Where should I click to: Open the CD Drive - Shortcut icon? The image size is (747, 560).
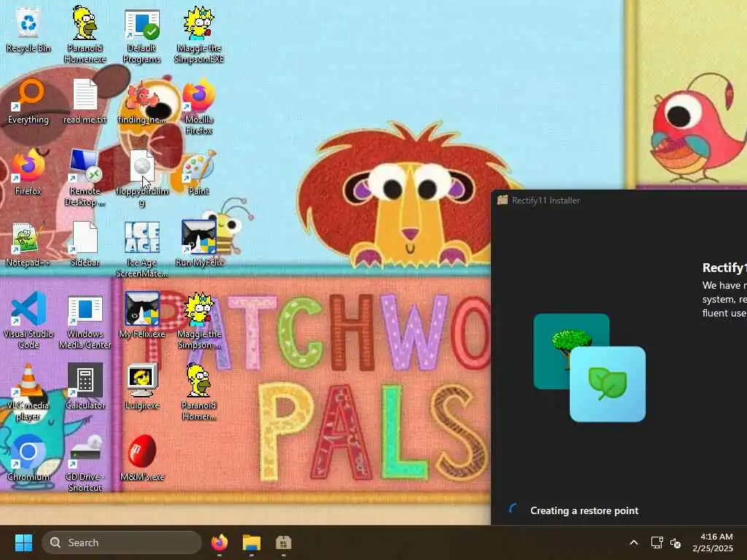coord(85,464)
